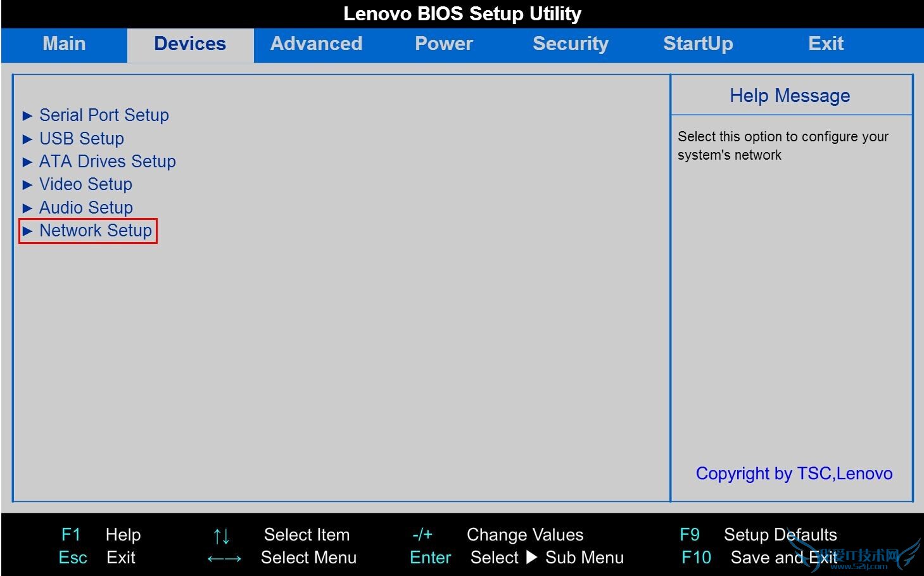Expand arrow beside USB Setup

click(27, 139)
